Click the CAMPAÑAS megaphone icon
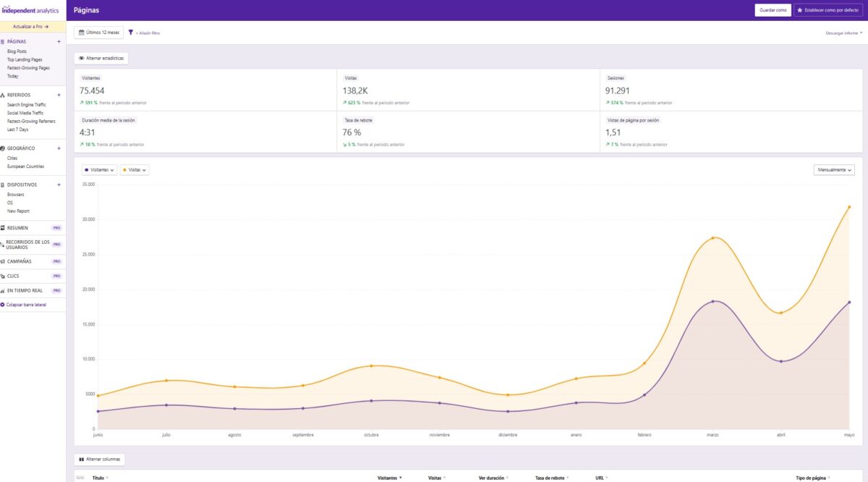This screenshot has width=868, height=482. click(x=3, y=261)
